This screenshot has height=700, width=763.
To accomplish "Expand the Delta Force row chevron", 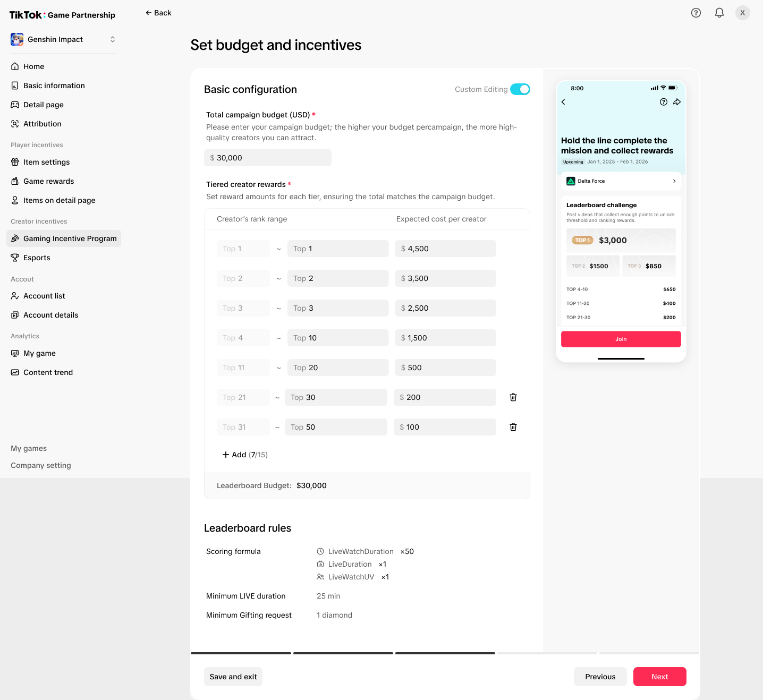I will click(x=674, y=181).
